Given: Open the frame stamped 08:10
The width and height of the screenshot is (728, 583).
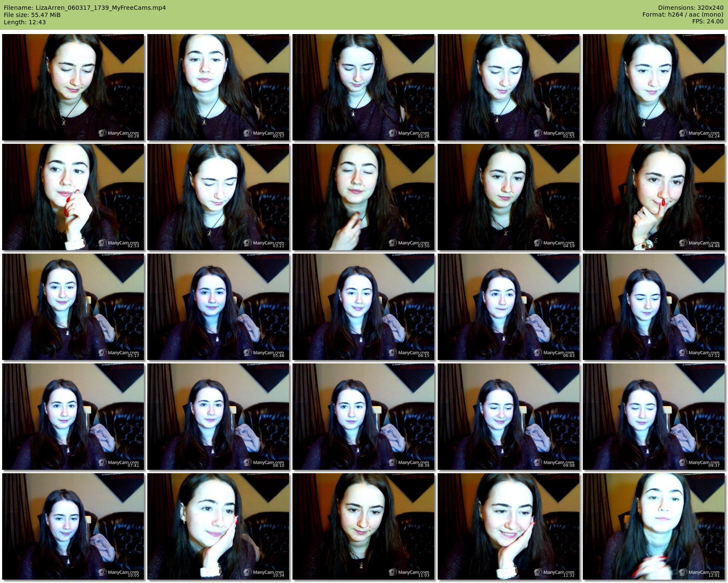Looking at the screenshot, I should pyautogui.click(x=218, y=417).
